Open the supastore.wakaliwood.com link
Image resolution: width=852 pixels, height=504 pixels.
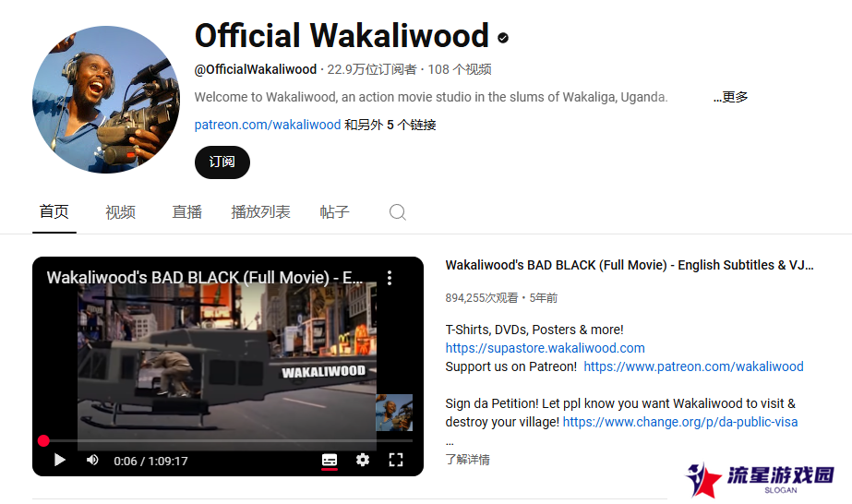point(545,348)
